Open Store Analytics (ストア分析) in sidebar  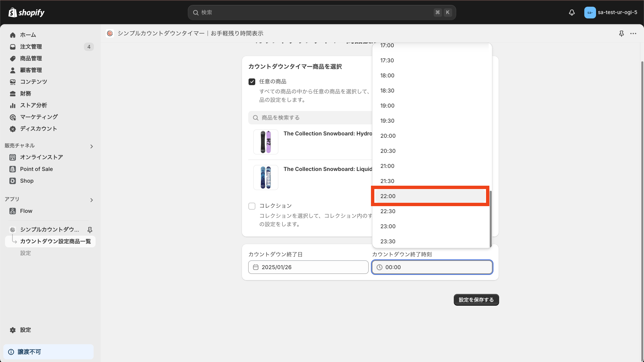coord(33,105)
